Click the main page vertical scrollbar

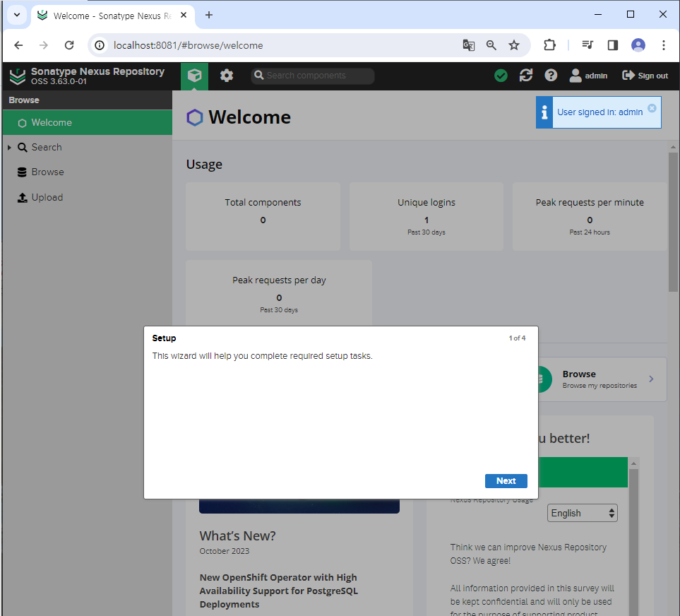click(x=673, y=221)
